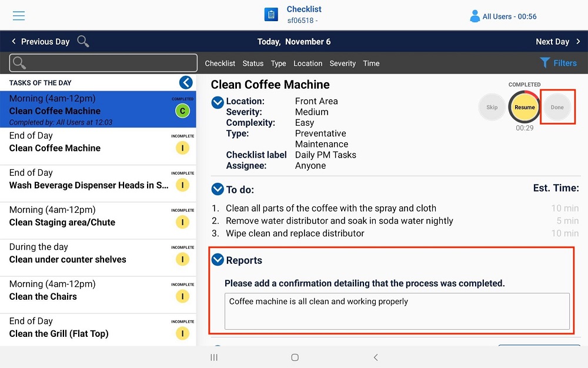
Task: Collapse the To do section
Action: pyautogui.click(x=218, y=189)
